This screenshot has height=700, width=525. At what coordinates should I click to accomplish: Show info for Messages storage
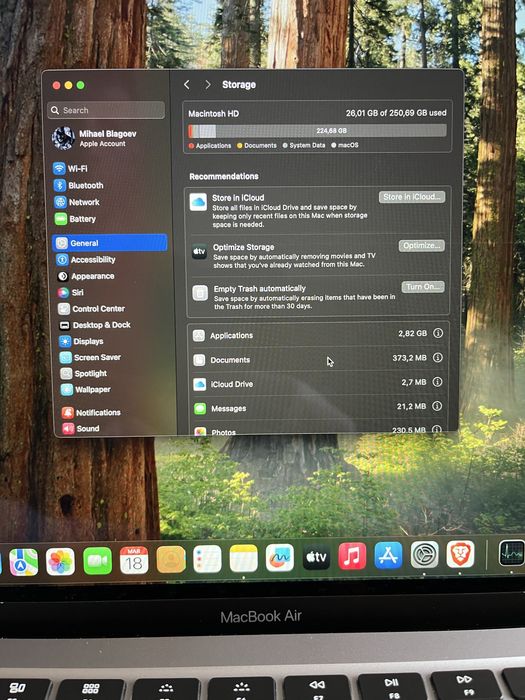(437, 406)
